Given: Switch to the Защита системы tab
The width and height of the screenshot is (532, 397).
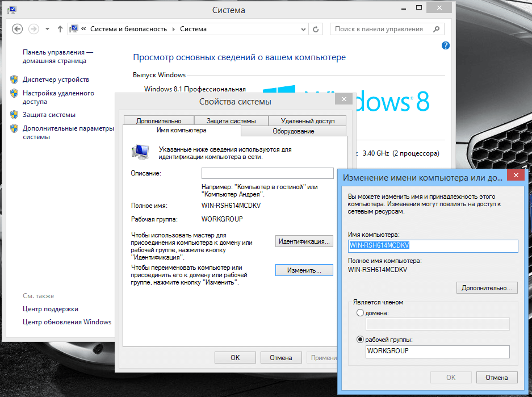Looking at the screenshot, I should (x=231, y=121).
